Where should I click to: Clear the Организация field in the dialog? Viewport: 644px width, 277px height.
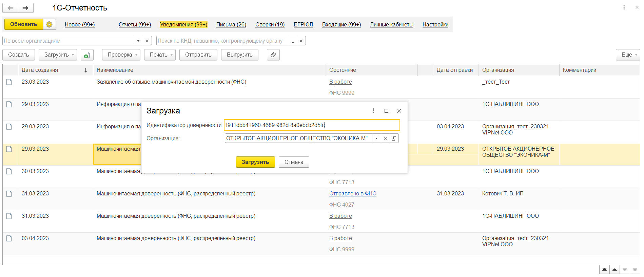(385, 138)
